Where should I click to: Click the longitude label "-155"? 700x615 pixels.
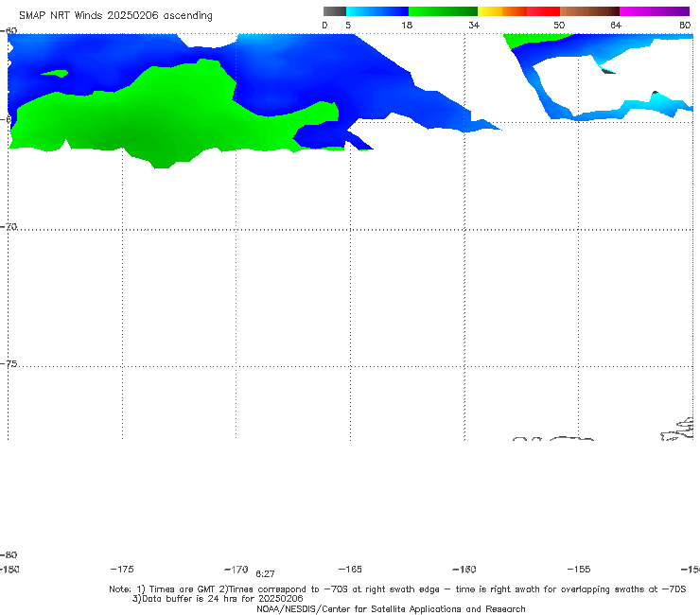(x=579, y=569)
